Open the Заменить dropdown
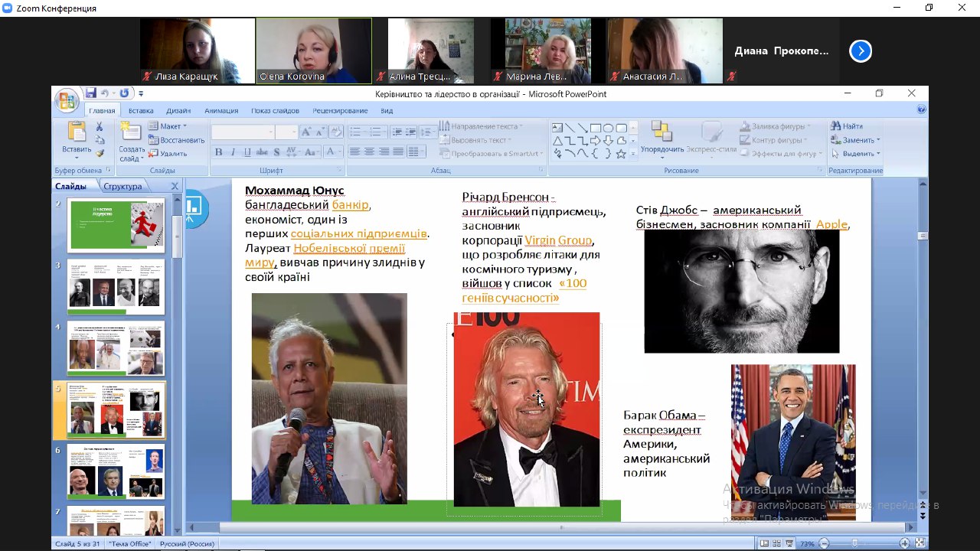The height and width of the screenshot is (551, 980). (x=856, y=140)
